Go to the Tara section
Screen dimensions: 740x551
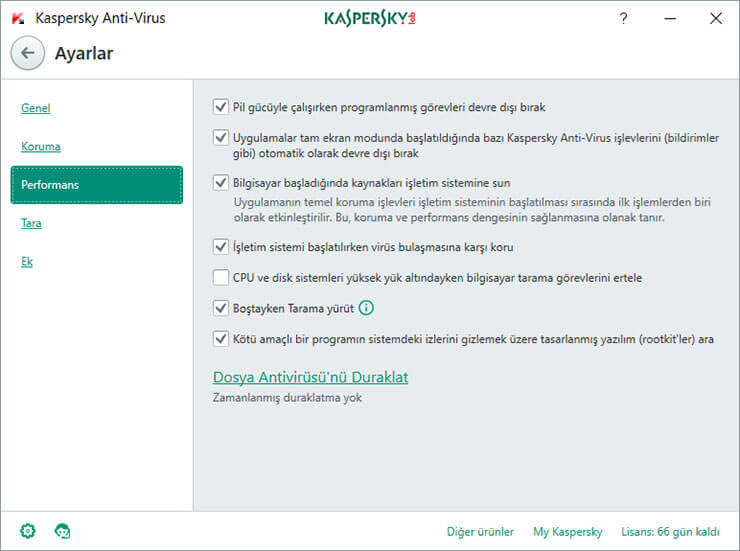(31, 223)
